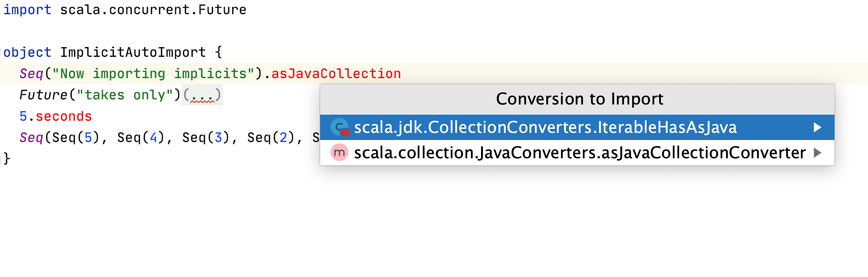Image resolution: width=868 pixels, height=277 pixels.
Task: Click the ImplicitAutoImport object name
Action: (133, 52)
